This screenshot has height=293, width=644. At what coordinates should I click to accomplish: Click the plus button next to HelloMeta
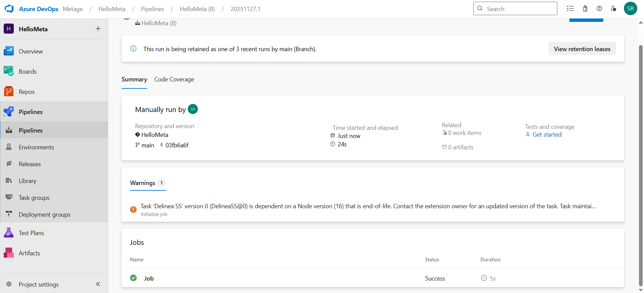pyautogui.click(x=98, y=29)
